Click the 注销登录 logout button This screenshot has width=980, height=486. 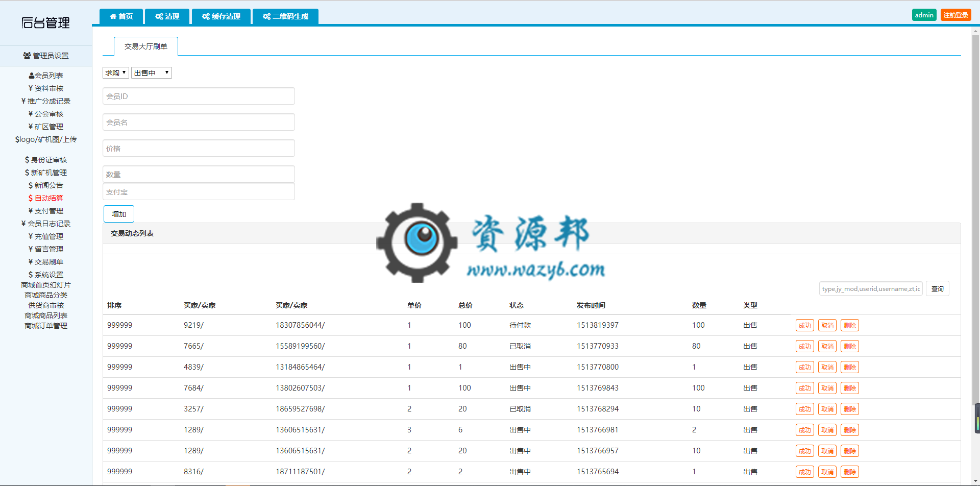coord(955,15)
